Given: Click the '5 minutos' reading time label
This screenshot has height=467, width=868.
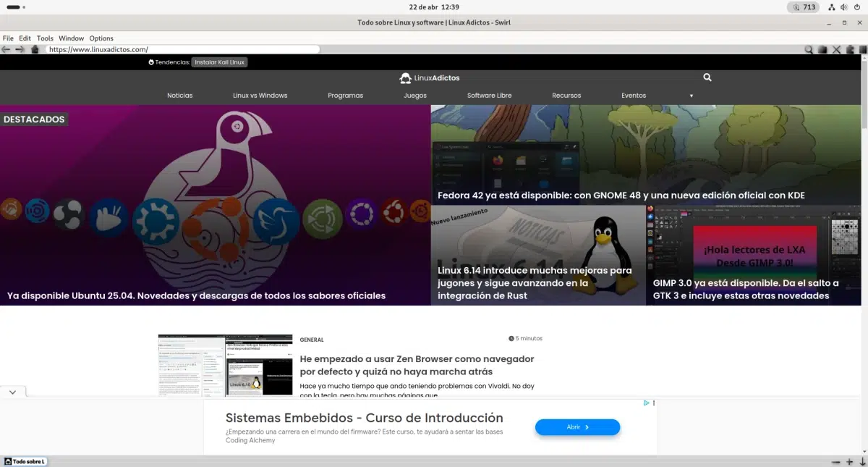Looking at the screenshot, I should coord(525,338).
